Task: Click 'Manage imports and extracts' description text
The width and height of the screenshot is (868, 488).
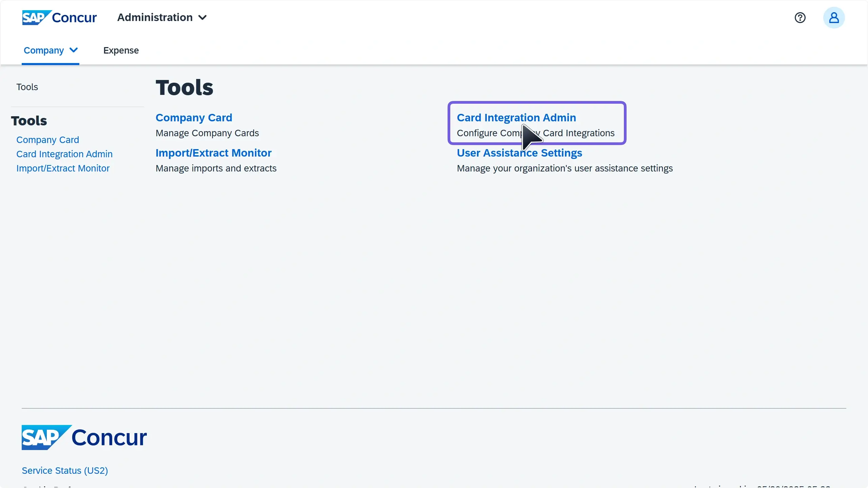Action: (x=216, y=168)
